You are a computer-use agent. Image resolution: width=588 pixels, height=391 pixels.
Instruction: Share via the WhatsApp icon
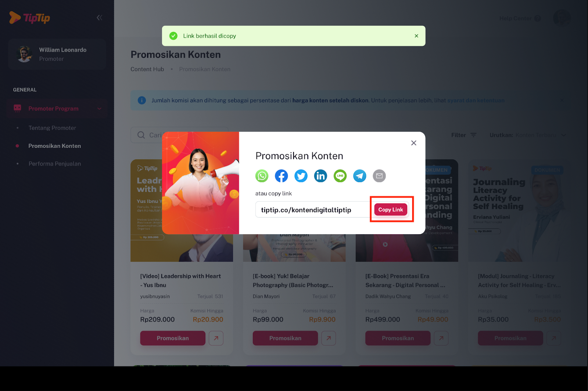262,176
